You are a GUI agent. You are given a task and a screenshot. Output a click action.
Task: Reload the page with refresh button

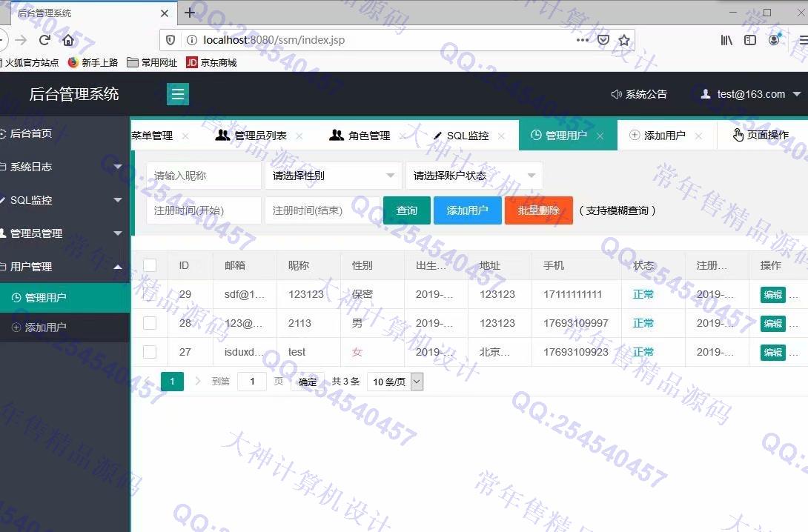coord(44,40)
